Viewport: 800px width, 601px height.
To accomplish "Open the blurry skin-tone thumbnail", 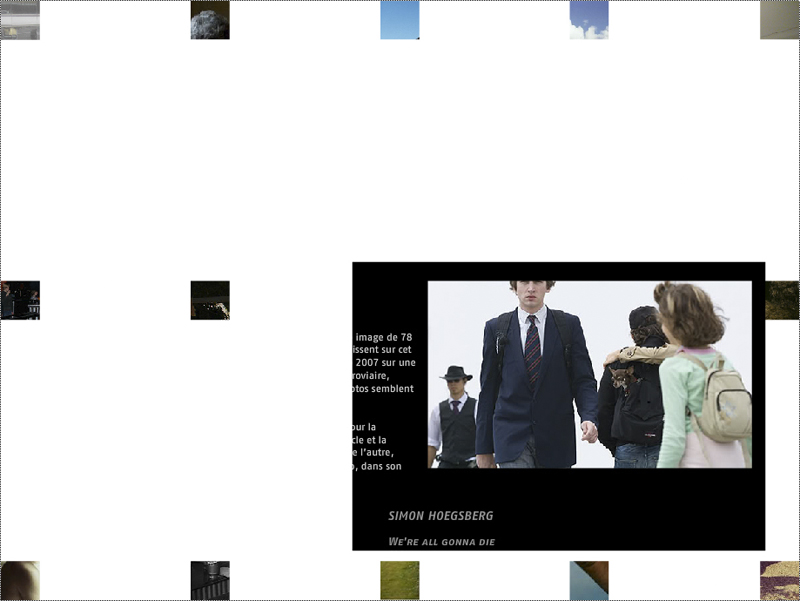I will [x=20, y=581].
